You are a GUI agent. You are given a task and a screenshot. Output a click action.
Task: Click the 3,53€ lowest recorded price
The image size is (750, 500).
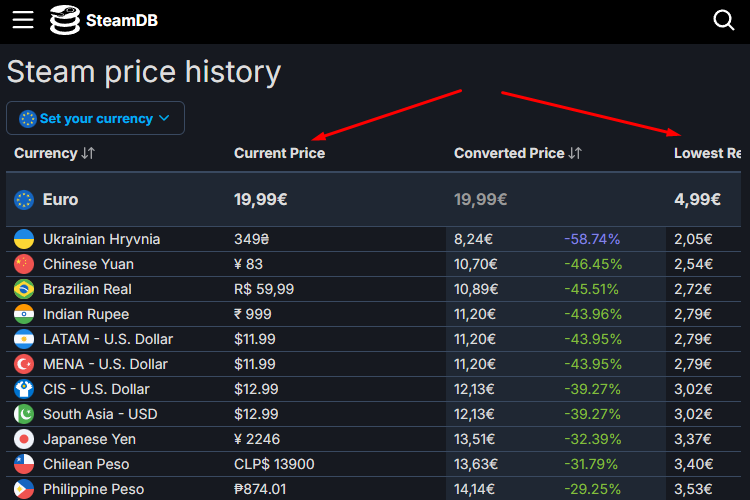[x=693, y=489]
